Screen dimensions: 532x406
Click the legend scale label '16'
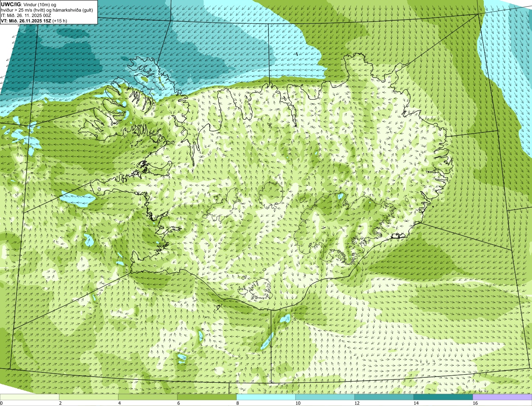(x=475, y=403)
